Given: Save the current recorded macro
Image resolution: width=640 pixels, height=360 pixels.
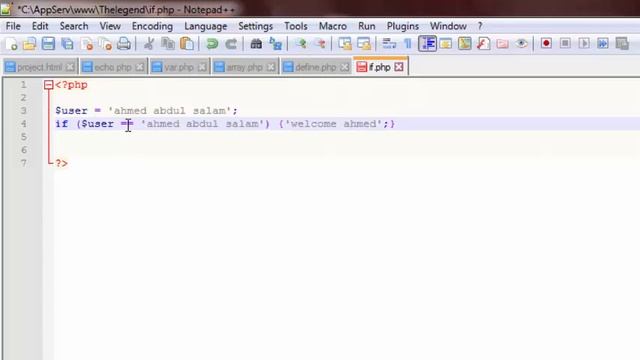Looking at the screenshot, I should [x=622, y=44].
